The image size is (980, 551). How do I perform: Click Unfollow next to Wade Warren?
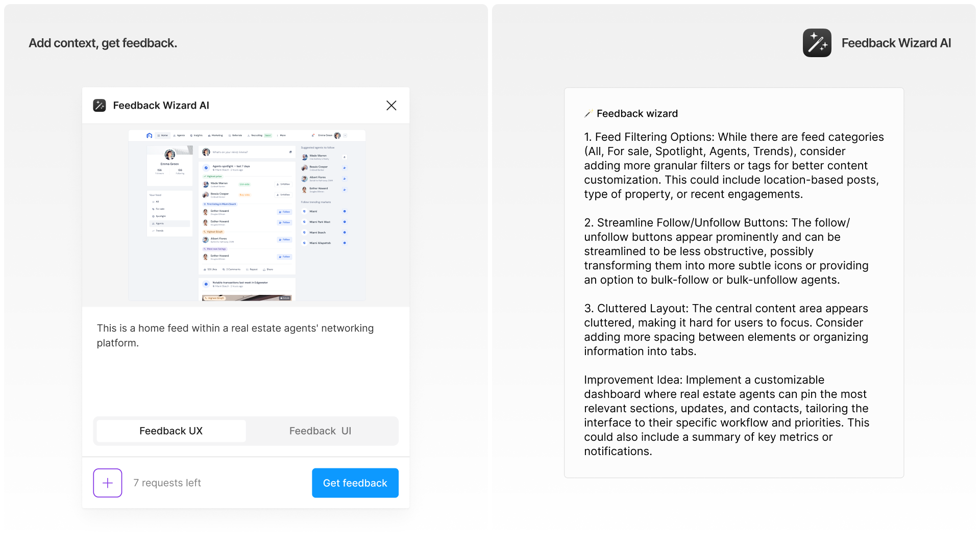coord(283,184)
